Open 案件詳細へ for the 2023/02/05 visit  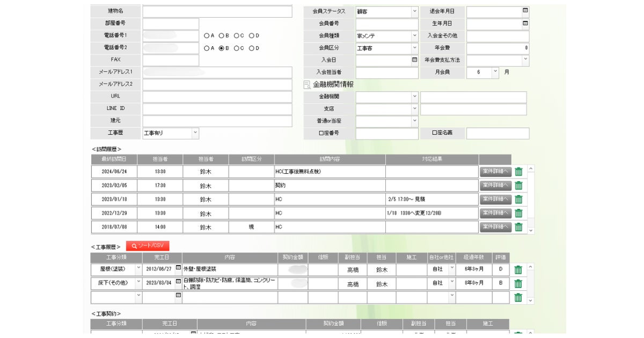[x=495, y=185]
